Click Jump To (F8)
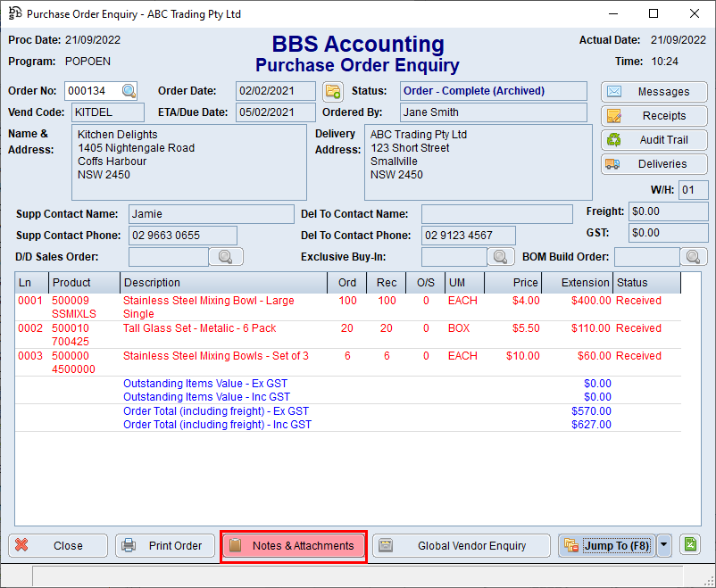The height and width of the screenshot is (588, 716). tap(612, 545)
